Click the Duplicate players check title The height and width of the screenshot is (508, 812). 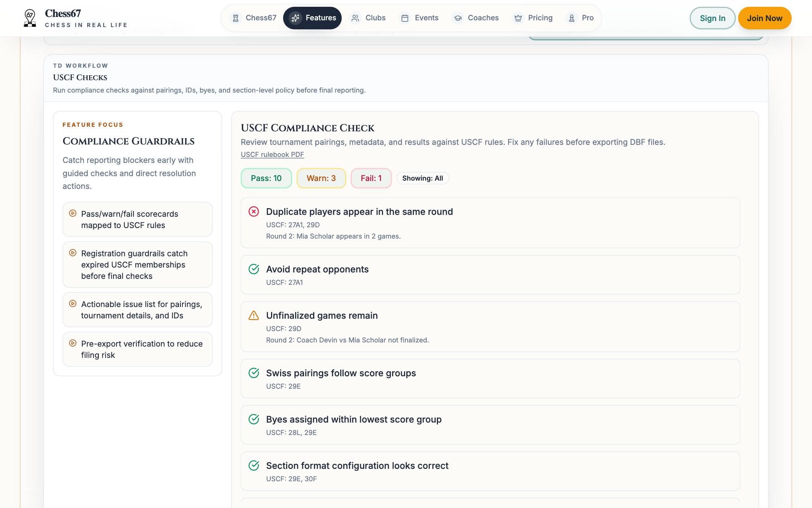pyautogui.click(x=359, y=211)
